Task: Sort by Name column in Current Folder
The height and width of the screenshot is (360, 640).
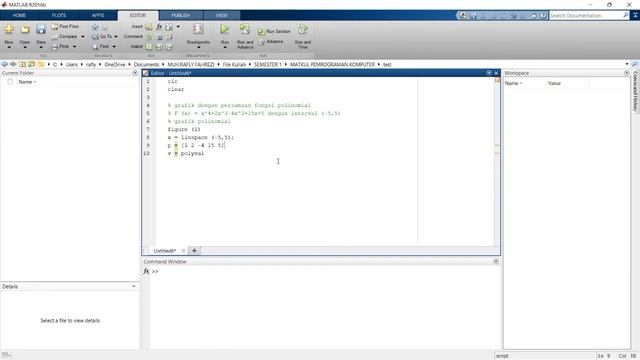Action: tap(27, 82)
